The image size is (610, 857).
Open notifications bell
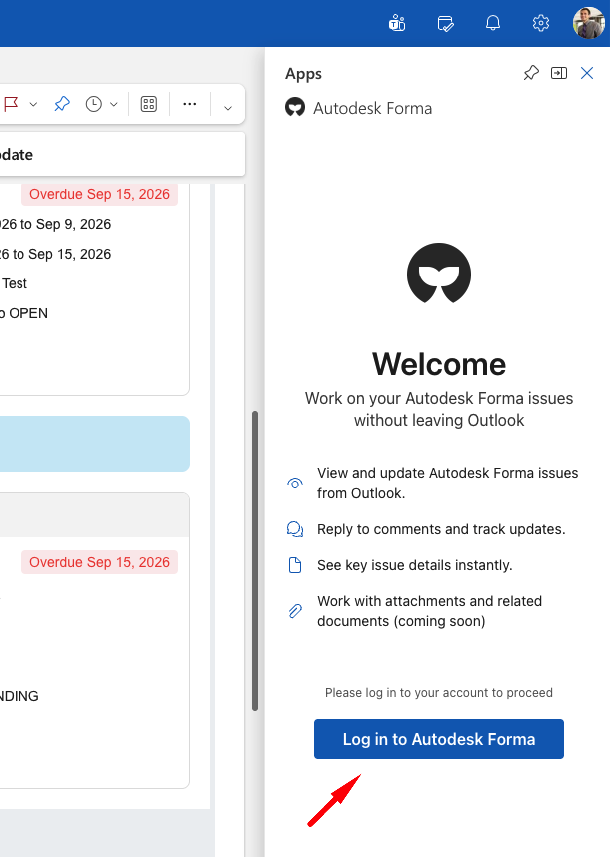493,23
